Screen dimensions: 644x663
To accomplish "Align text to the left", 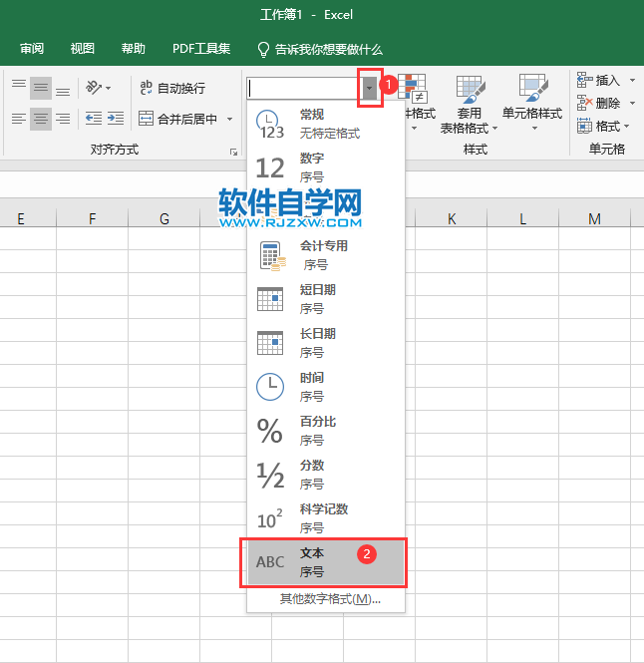I will (x=19, y=119).
